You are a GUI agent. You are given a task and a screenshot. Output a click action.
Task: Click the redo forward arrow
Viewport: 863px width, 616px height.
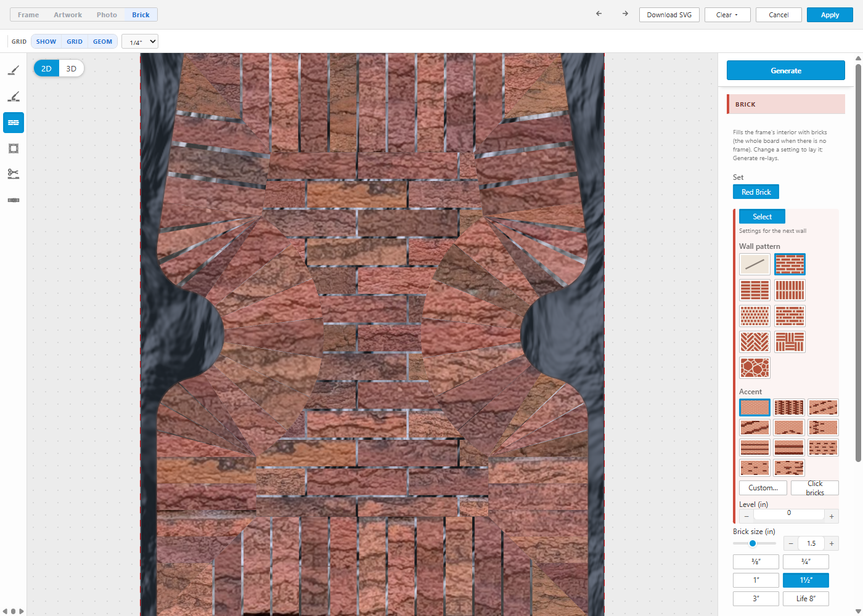click(x=625, y=14)
